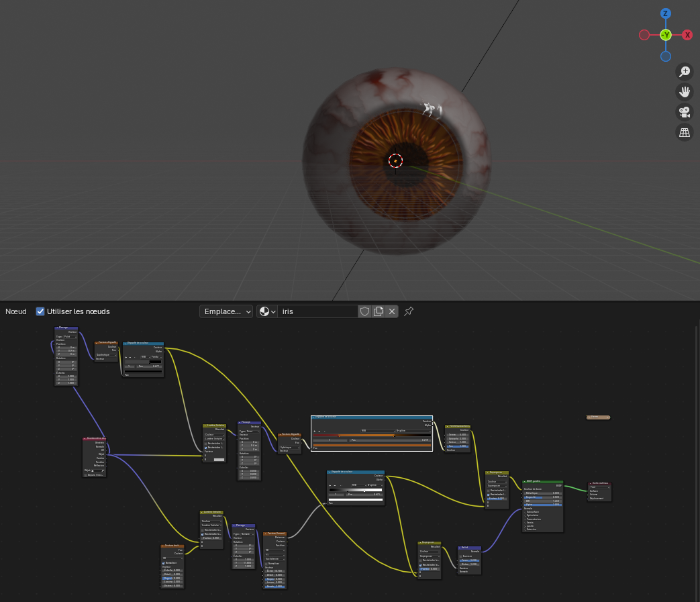Pin the node tree with pin icon

point(409,311)
